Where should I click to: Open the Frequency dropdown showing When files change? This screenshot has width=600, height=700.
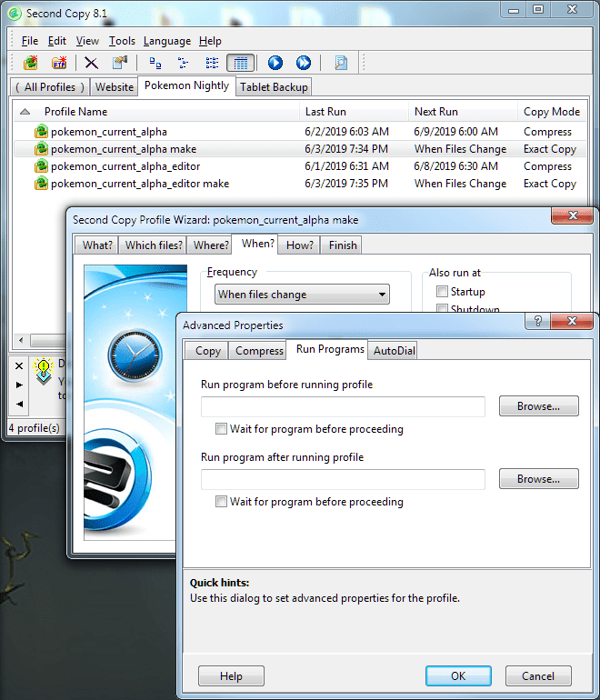pyautogui.click(x=302, y=295)
